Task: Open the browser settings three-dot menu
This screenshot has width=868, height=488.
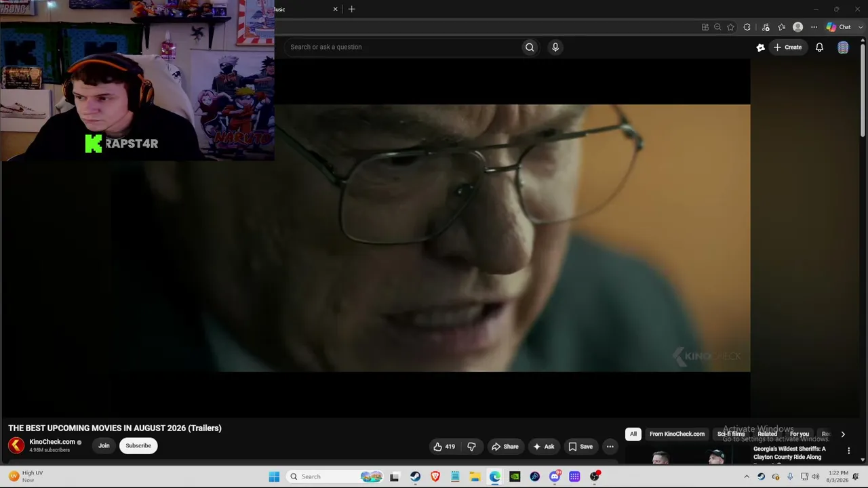Action: 814,27
